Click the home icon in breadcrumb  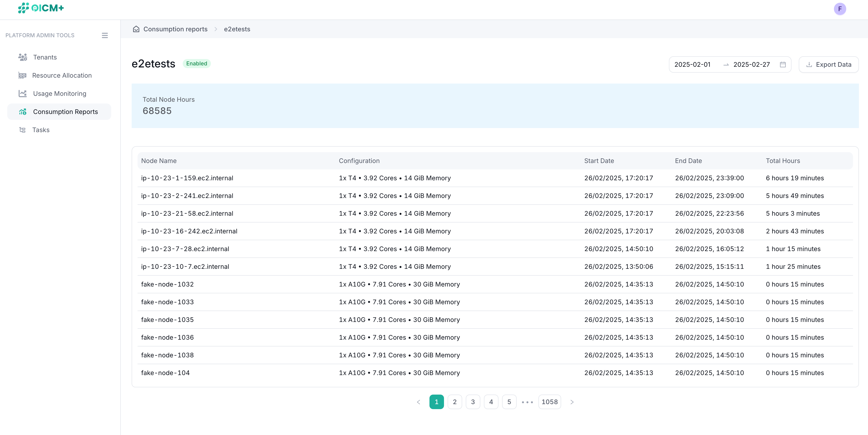(x=136, y=29)
